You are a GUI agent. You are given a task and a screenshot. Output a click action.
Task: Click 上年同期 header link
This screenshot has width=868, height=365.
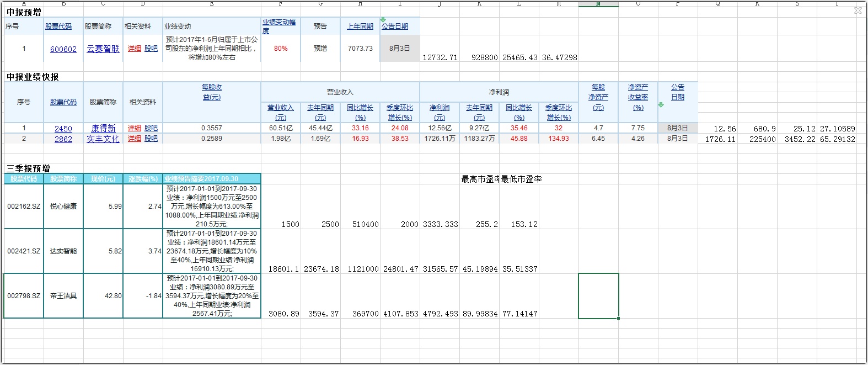click(360, 27)
